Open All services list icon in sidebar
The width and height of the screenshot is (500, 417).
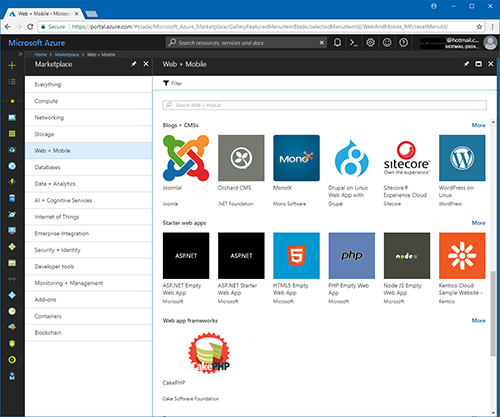pyautogui.click(x=12, y=82)
